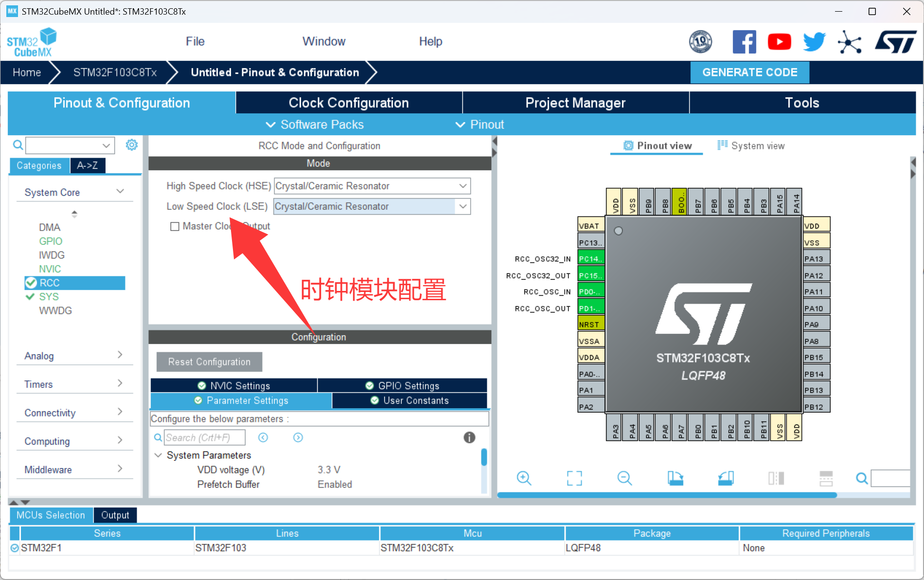Click the ST logo icon
The height and width of the screenshot is (580, 924).
pyautogui.click(x=895, y=42)
